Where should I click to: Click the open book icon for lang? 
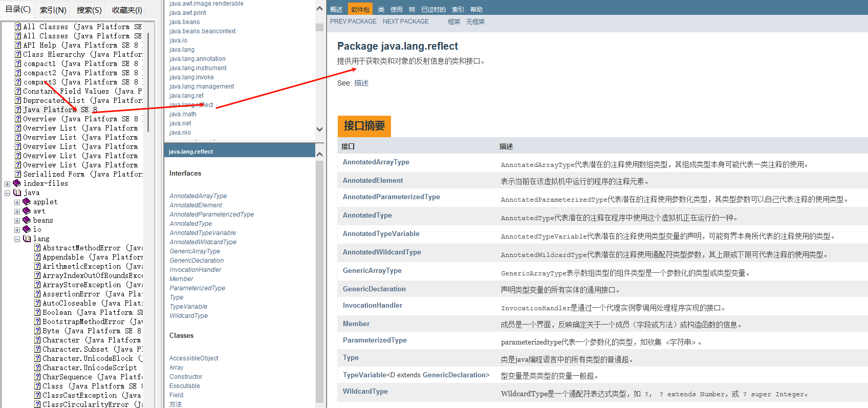point(27,239)
